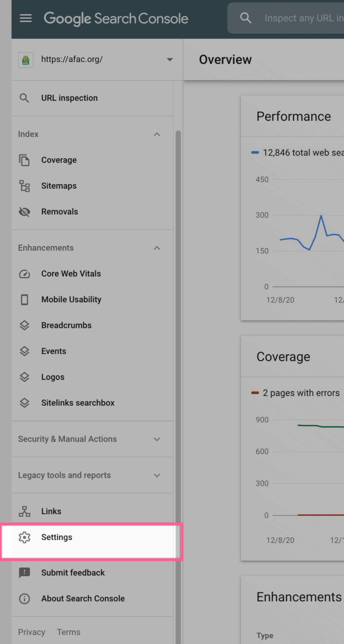Click the Performance card title
The width and height of the screenshot is (344, 644).
[x=294, y=116]
